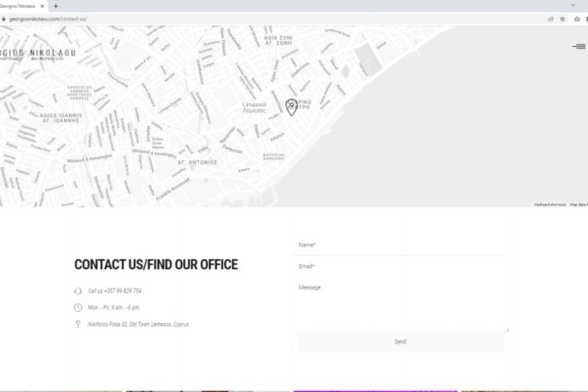Open the website hamburger menu
Image resolution: width=588 pixels, height=392 pixels.
pos(579,46)
